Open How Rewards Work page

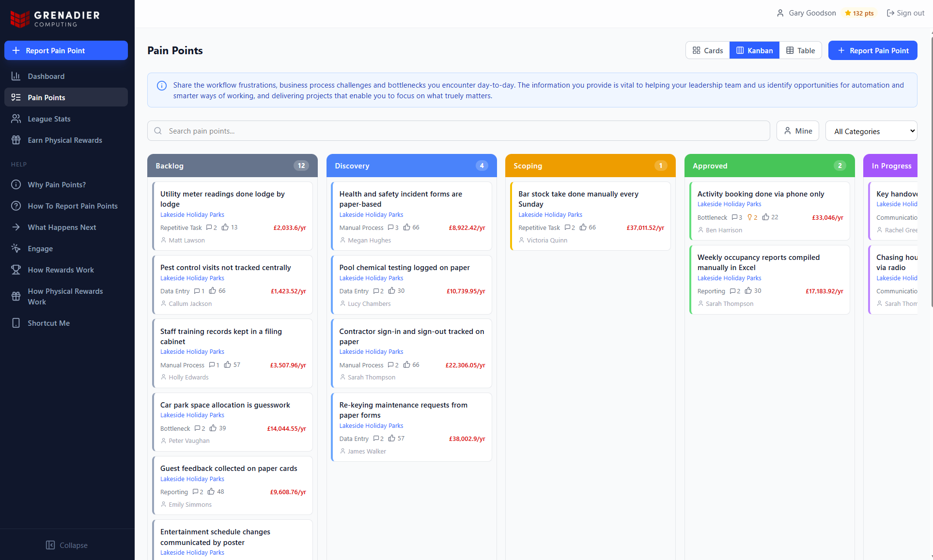click(61, 270)
